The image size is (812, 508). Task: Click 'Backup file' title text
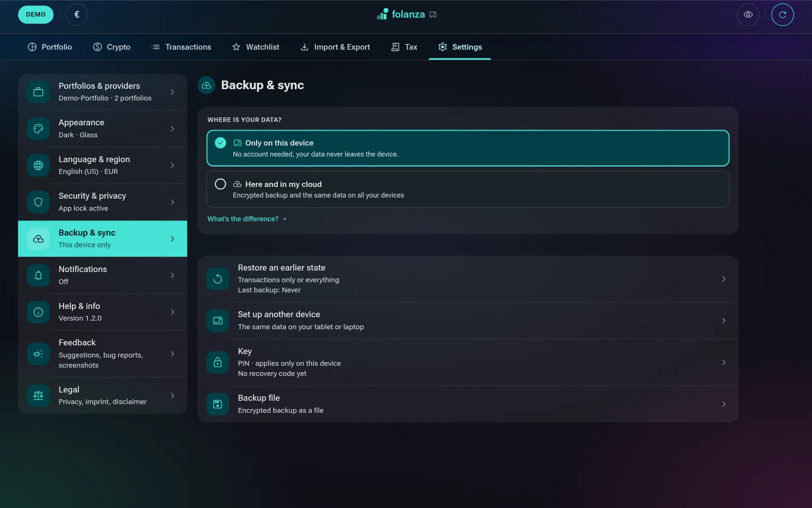click(259, 398)
